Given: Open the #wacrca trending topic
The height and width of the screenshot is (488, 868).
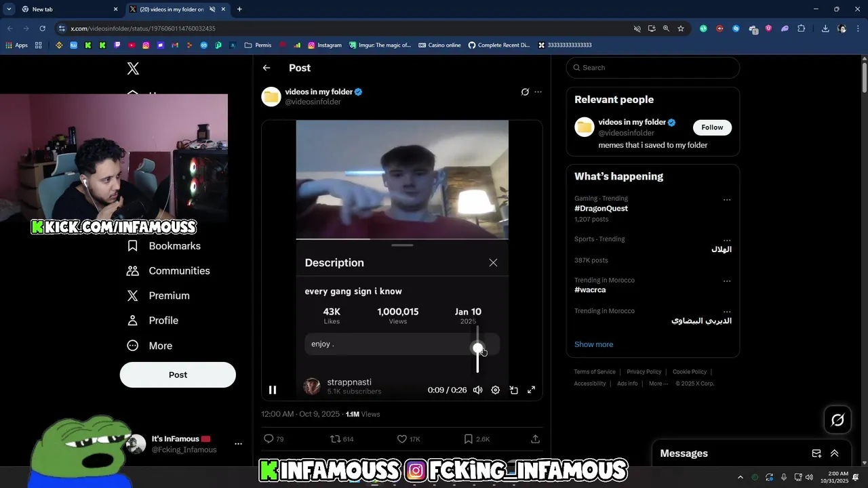Looking at the screenshot, I should pos(590,290).
